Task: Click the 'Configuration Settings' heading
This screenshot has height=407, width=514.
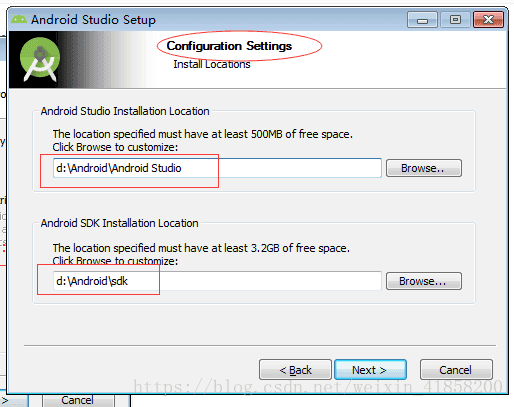Action: (x=229, y=46)
